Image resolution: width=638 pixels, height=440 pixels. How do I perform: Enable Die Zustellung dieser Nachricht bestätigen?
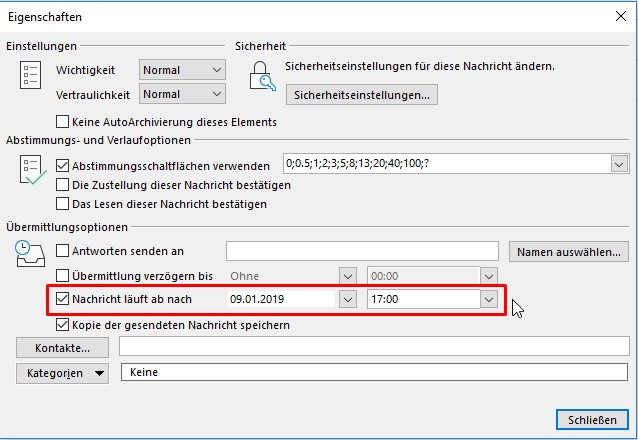click(x=62, y=185)
